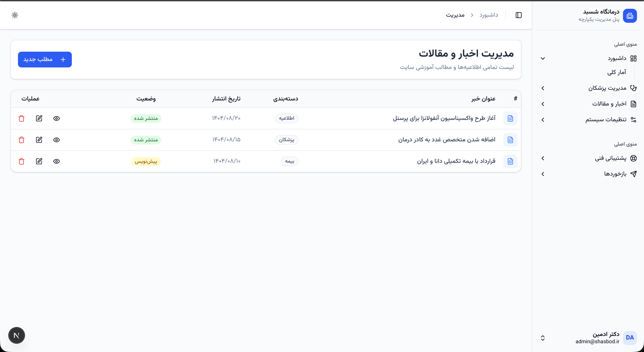The width and height of the screenshot is (644, 352).
Task: Edit the endocrinologist news article
Action: (39, 140)
